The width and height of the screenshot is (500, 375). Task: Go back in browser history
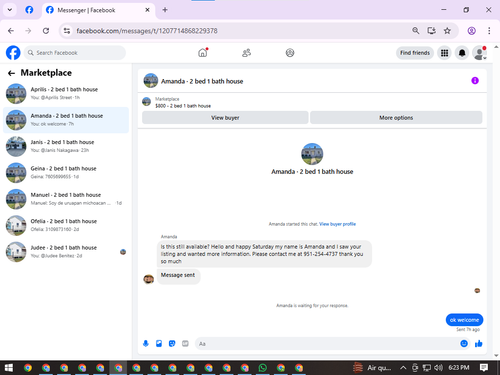click(x=11, y=31)
